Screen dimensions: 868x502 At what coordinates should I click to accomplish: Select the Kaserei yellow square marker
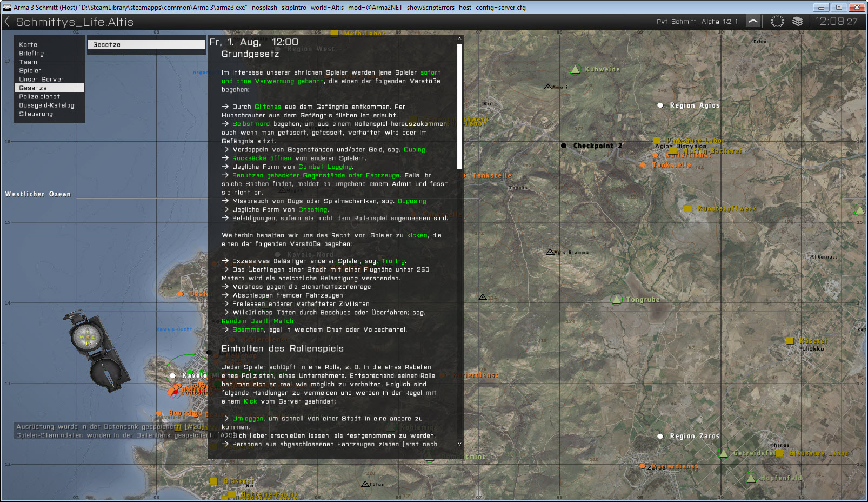pos(790,341)
